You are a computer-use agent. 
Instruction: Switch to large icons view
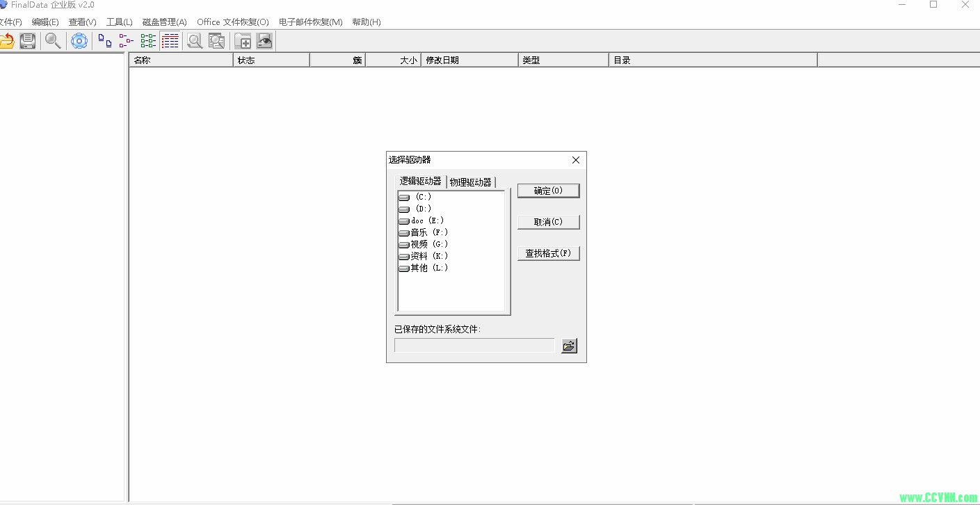click(105, 41)
